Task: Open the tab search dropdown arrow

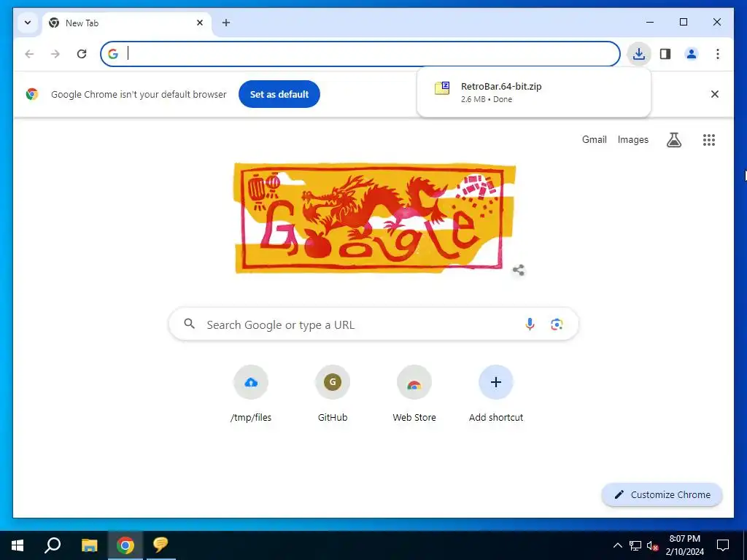Action: (28, 23)
